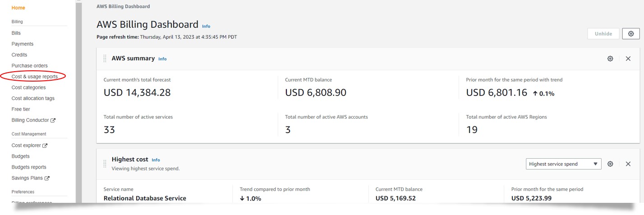The height and width of the screenshot is (215, 644).
Task: Click Info link next to Highest cost
Action: click(x=156, y=160)
